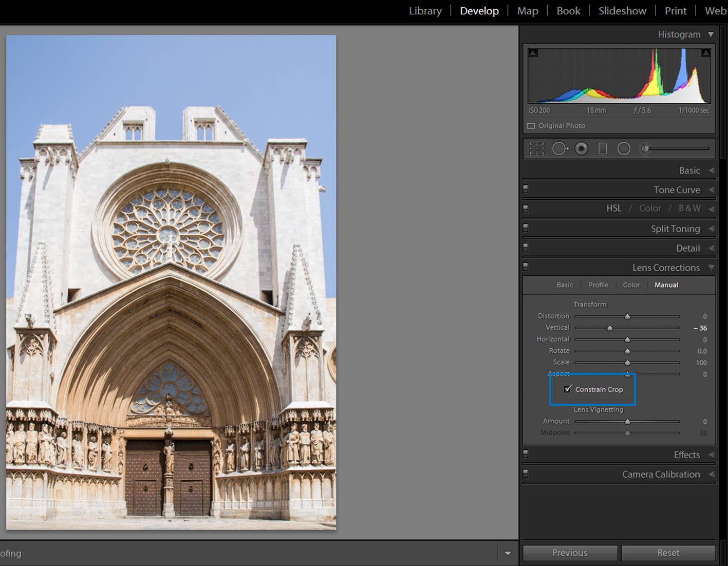This screenshot has height=566, width=728.
Task: Expand the Split Toning panel triangle
Action: (x=712, y=229)
